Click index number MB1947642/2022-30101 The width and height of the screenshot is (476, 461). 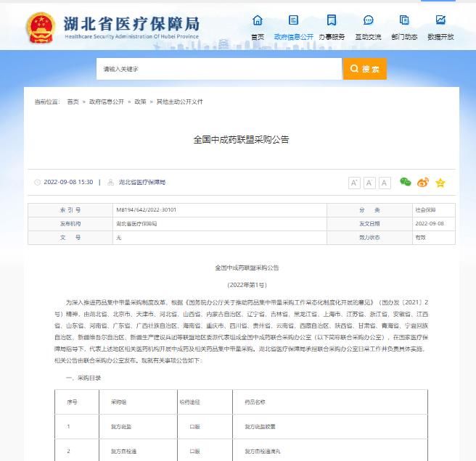click(147, 210)
